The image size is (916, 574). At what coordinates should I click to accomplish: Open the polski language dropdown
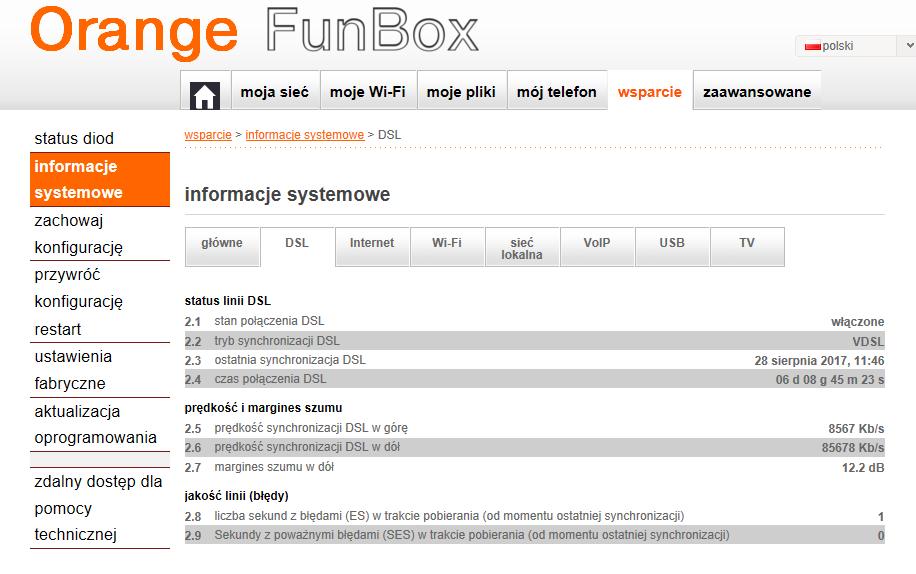[855, 46]
